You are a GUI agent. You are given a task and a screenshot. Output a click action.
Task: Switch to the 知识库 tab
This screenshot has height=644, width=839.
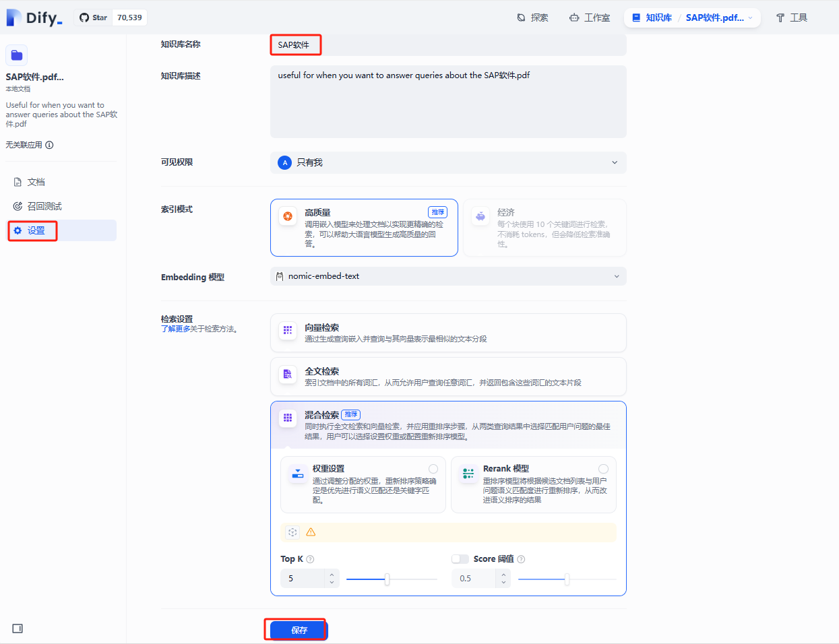pos(652,18)
